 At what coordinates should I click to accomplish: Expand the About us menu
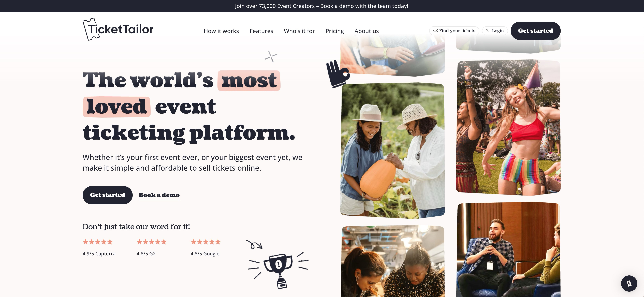click(367, 31)
